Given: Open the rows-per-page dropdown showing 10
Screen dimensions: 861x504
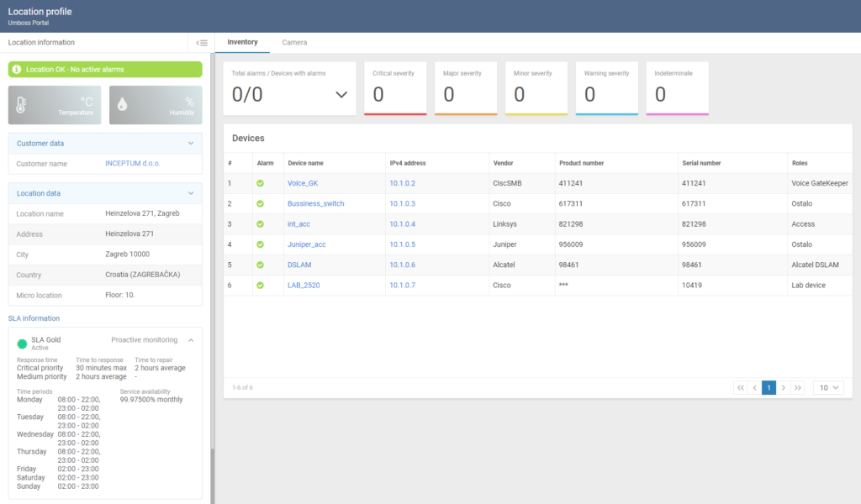Looking at the screenshot, I should (828, 387).
